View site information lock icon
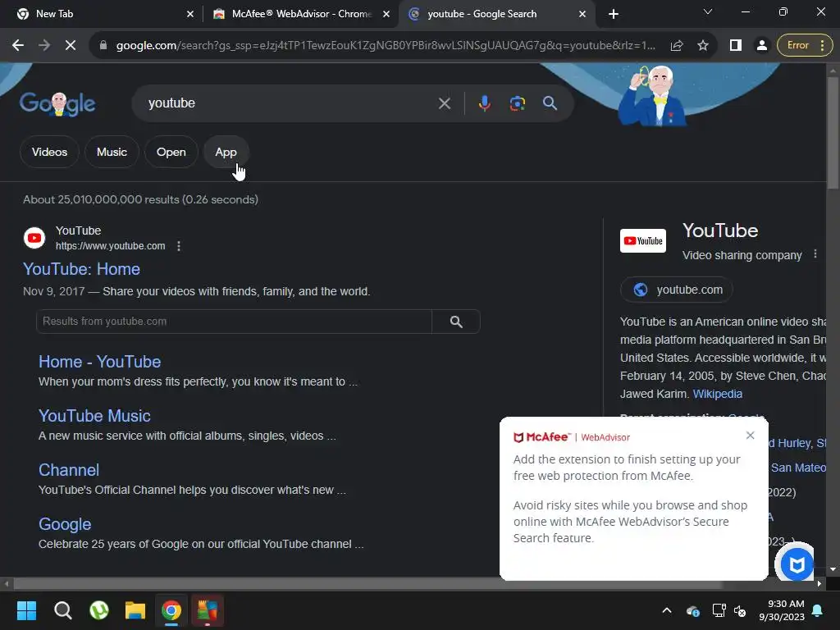This screenshot has height=630, width=840. 103,46
